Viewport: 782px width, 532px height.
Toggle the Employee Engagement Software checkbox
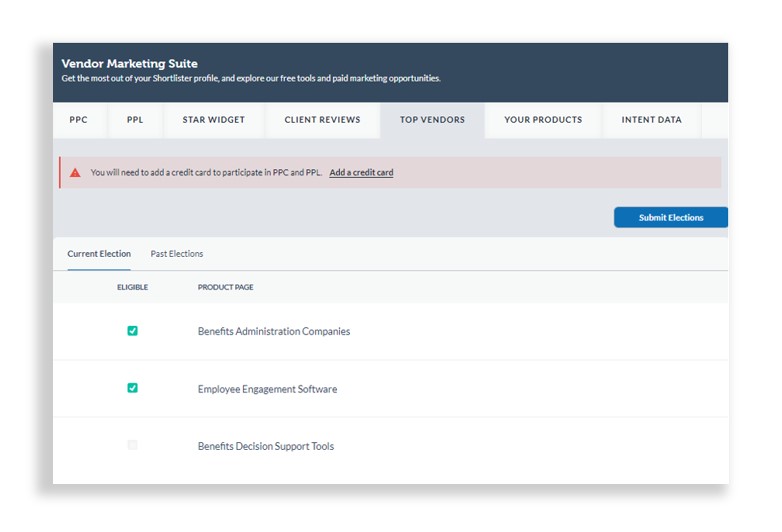click(133, 388)
